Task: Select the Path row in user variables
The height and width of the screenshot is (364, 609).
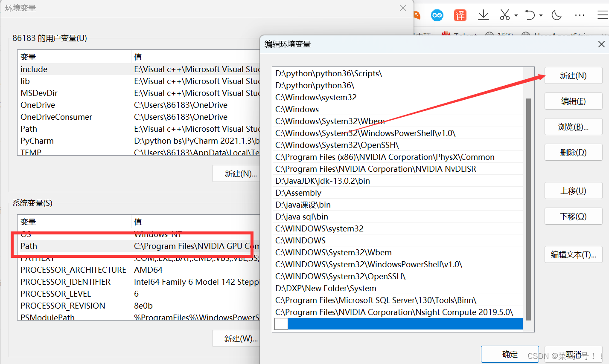Action: click(139, 129)
